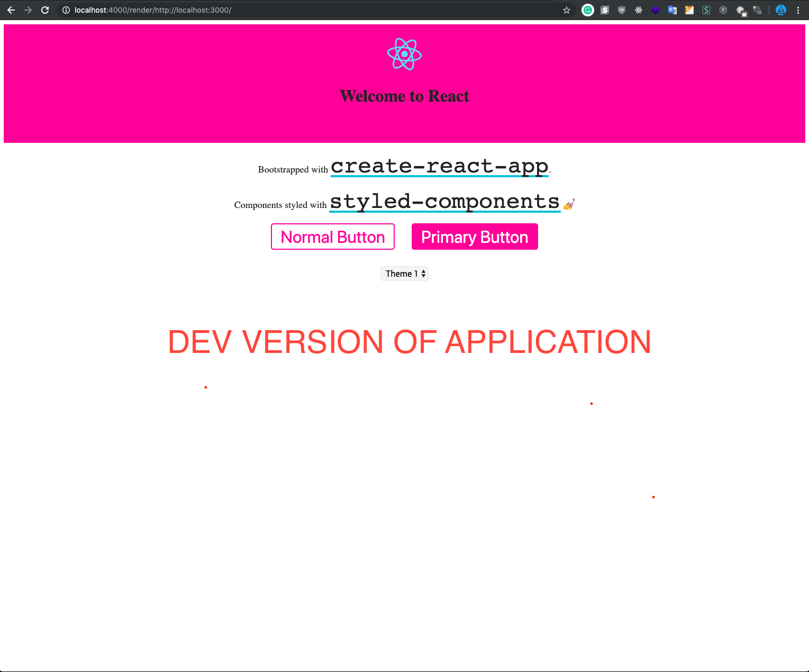Click the Primary Button
The height and width of the screenshot is (672, 809).
474,237
